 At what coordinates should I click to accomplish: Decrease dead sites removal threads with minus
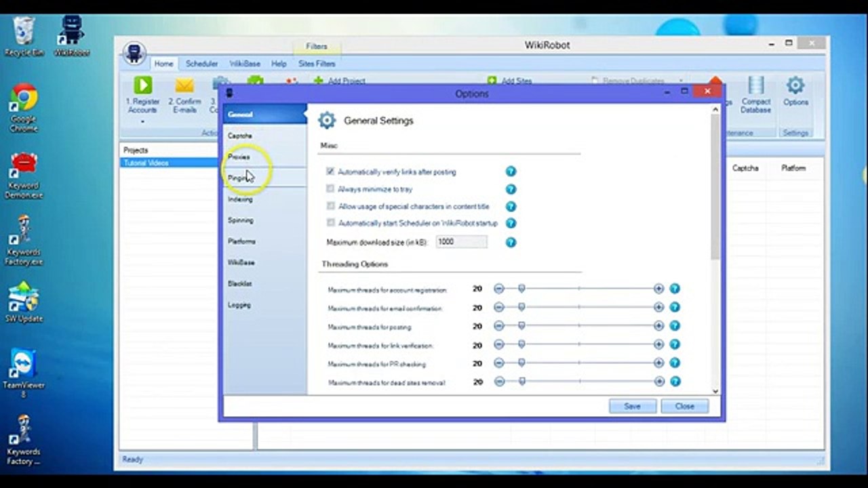point(499,382)
